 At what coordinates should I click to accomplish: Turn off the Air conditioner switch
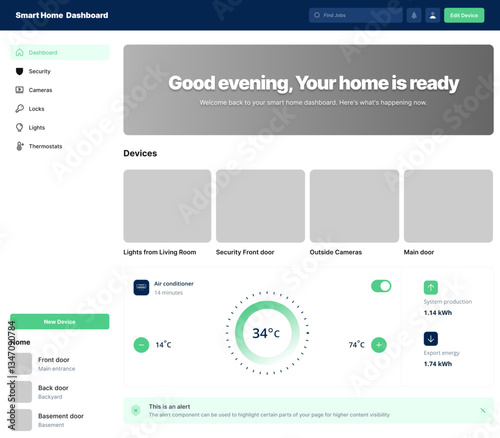381,286
